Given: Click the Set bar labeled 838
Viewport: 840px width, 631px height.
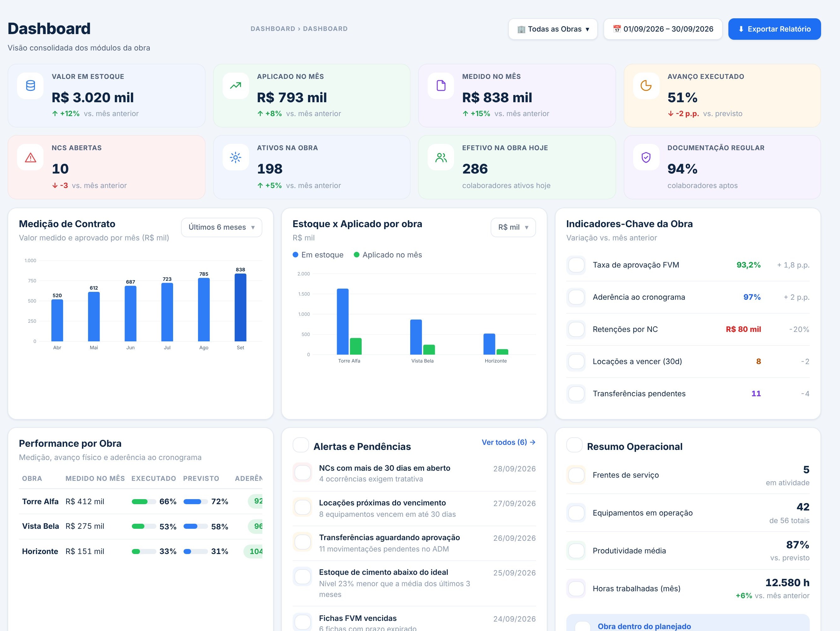Looking at the screenshot, I should pos(240,307).
